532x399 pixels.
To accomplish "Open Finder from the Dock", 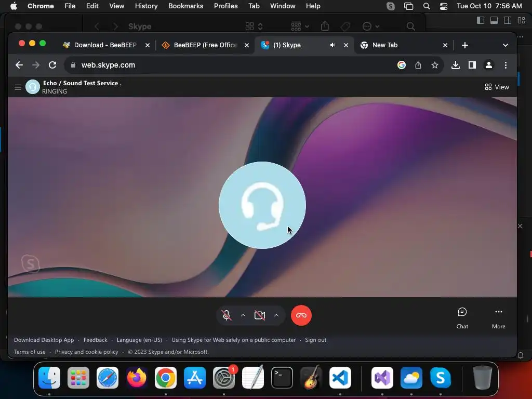I will click(49, 378).
